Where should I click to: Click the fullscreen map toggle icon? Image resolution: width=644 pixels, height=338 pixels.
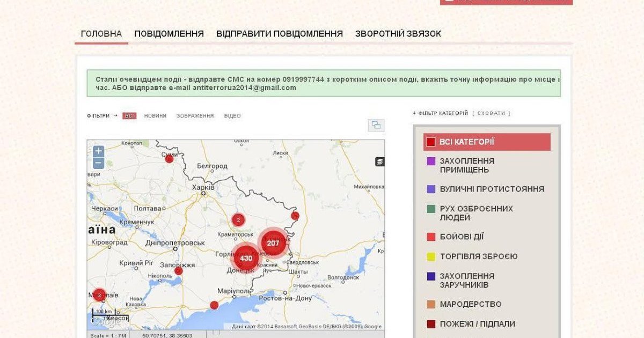pos(376,125)
